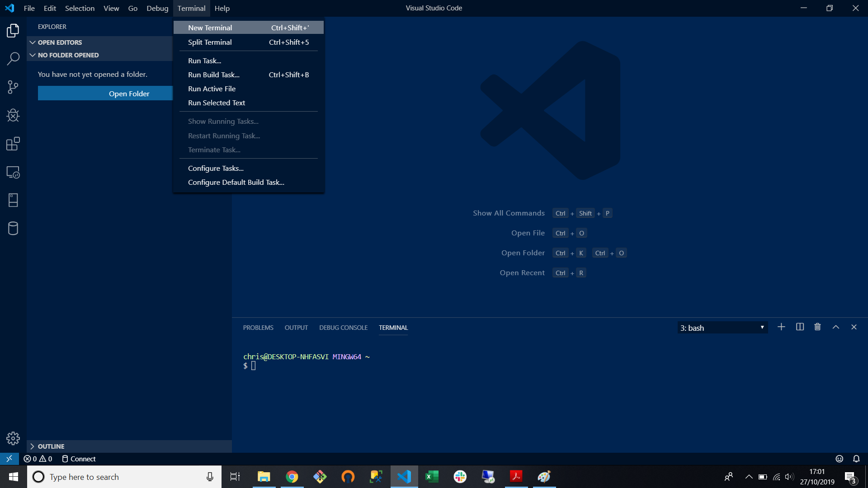Click the VS Code logo in the title bar
This screenshot has width=868, height=488.
click(9, 8)
